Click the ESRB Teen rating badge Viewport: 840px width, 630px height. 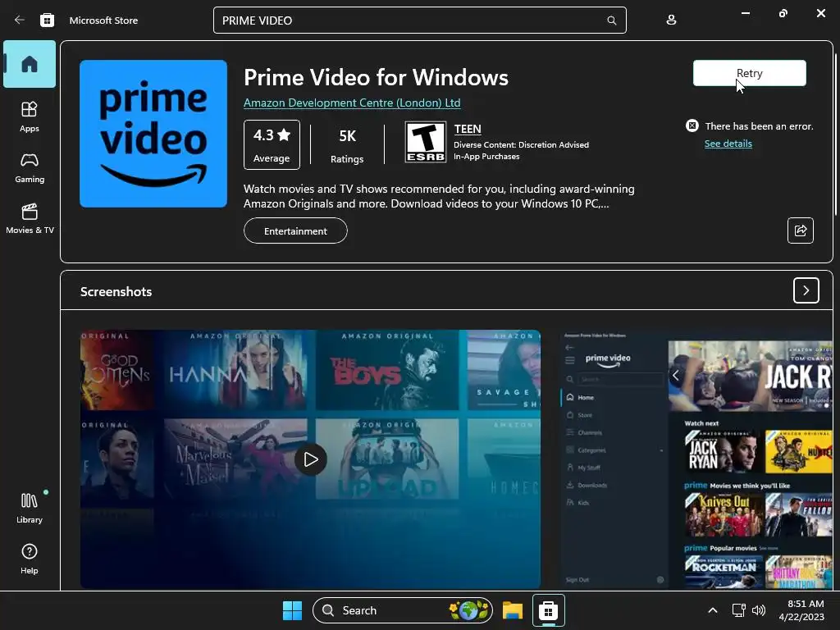pos(426,143)
